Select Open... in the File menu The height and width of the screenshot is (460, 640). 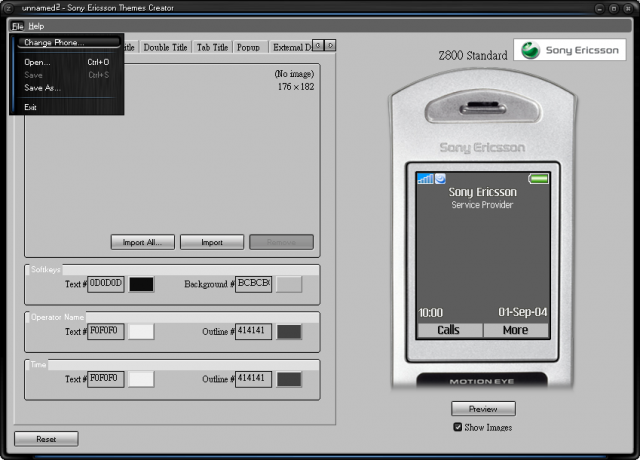coord(67,62)
